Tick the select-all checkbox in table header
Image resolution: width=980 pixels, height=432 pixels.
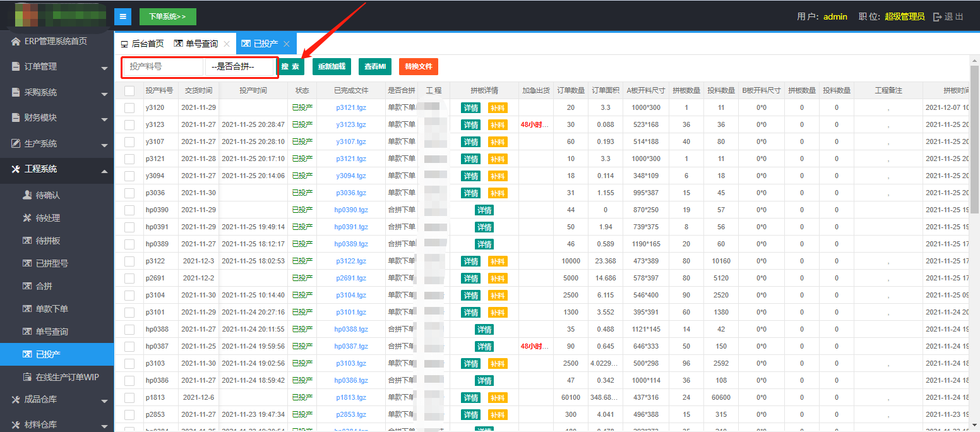(129, 91)
